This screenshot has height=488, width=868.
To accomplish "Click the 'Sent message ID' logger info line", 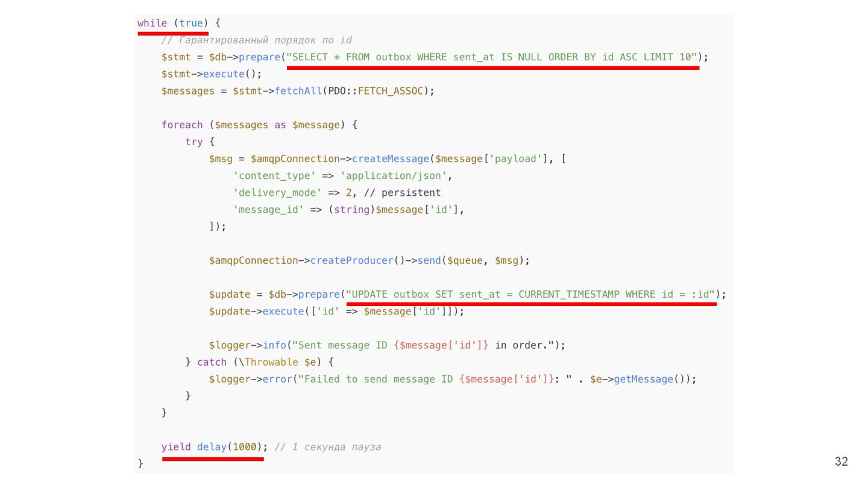I will pos(388,345).
